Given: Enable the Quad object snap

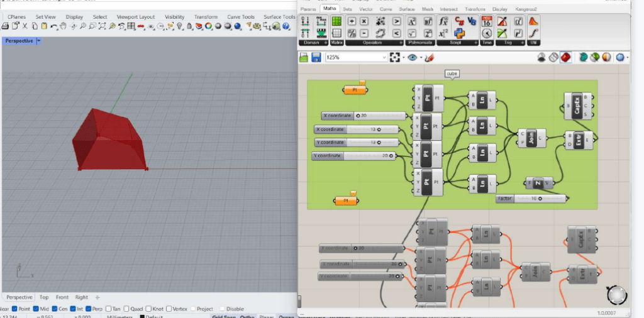Looking at the screenshot, I should tap(126, 309).
